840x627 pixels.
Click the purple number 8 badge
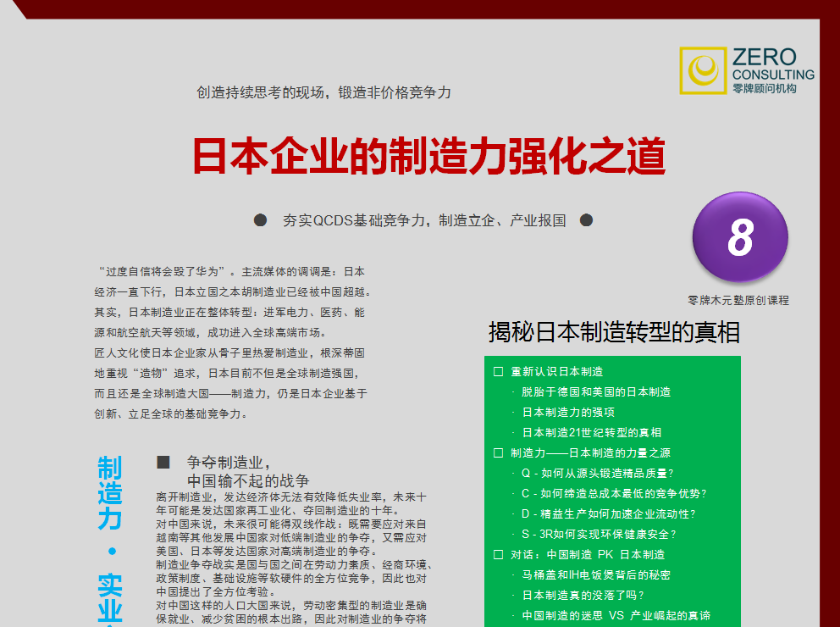click(x=740, y=236)
